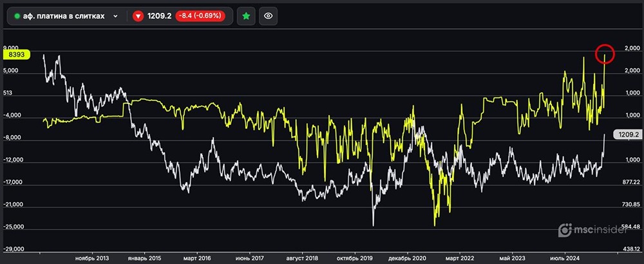The image size is (644, 264).
Task: Click the 'декабрь 2020' date axis label
Action: point(408,258)
